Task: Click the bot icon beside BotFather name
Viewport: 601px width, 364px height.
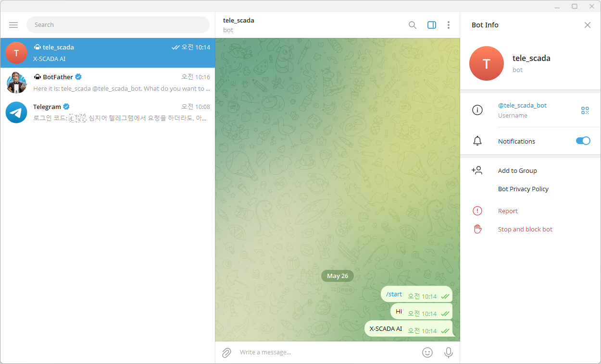Action: (x=37, y=77)
